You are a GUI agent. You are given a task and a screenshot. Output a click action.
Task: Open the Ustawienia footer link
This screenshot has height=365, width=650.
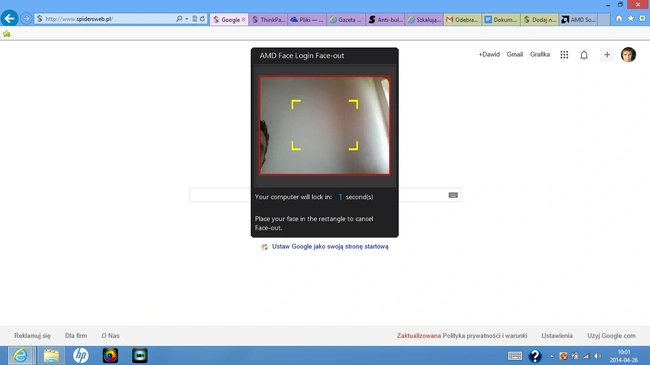point(557,336)
